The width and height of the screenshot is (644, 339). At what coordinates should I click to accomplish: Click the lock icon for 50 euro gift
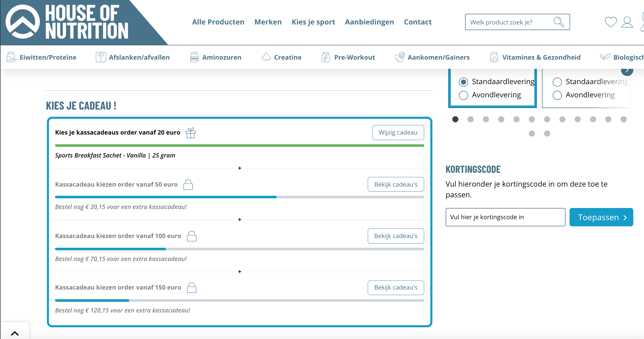click(x=188, y=185)
